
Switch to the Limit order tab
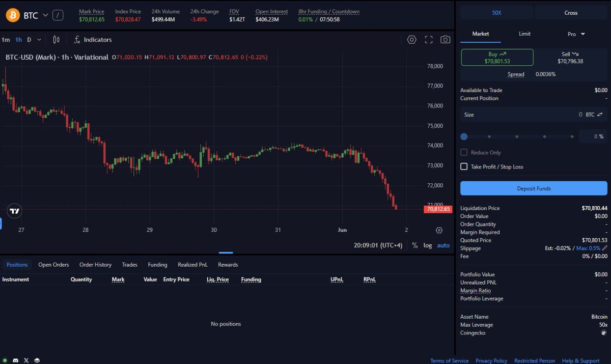click(x=524, y=34)
